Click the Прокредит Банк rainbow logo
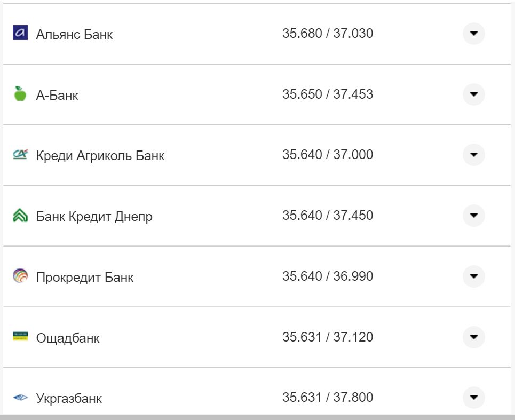This screenshot has height=420, width=515. point(19,276)
